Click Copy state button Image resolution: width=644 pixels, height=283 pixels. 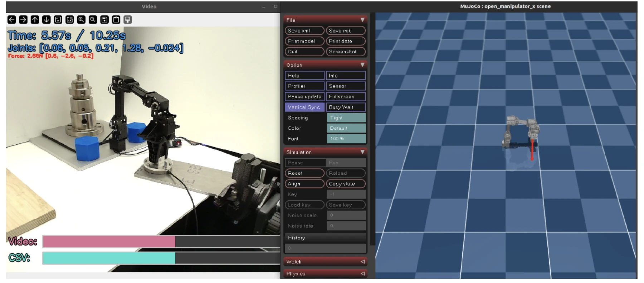tap(346, 184)
